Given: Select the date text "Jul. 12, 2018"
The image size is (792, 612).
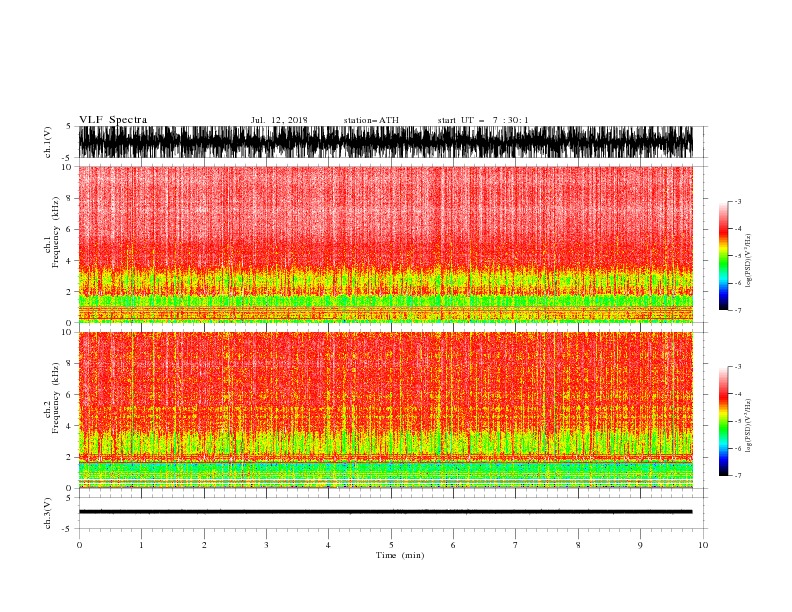Looking at the screenshot, I should click(279, 120).
